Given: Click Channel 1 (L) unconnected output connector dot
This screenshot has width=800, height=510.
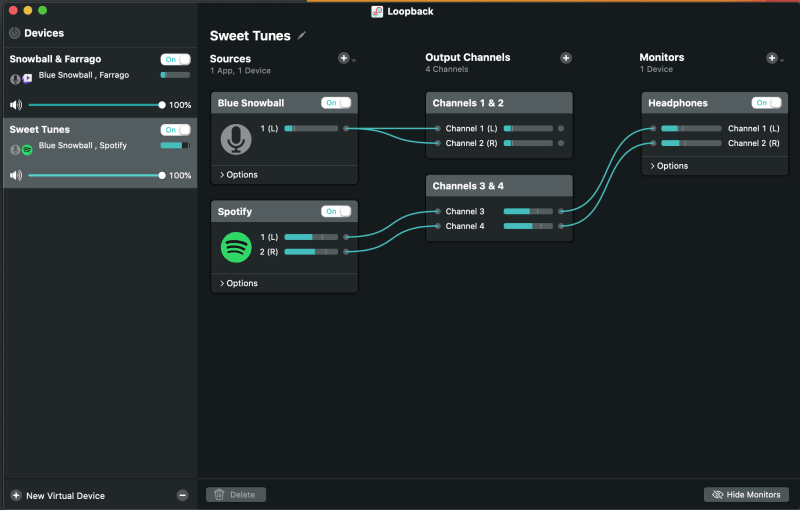Looking at the screenshot, I should [561, 129].
